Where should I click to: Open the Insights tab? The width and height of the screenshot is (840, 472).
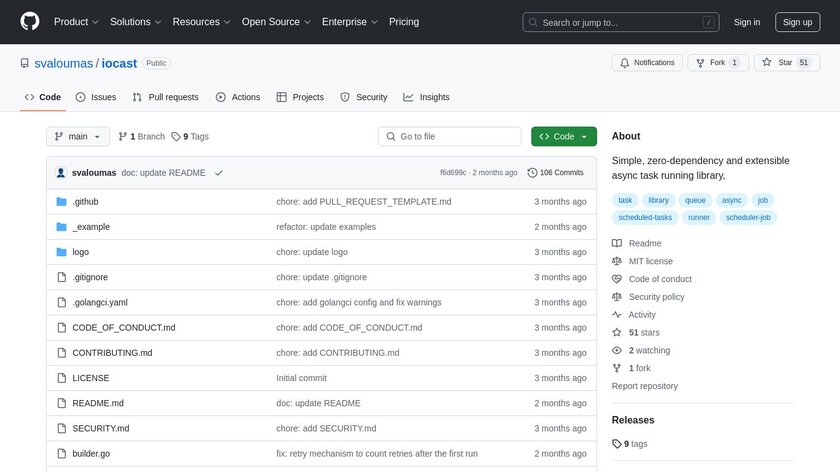426,97
